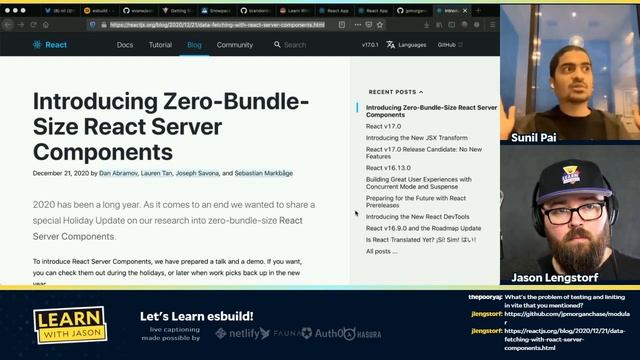640x360 pixels.
Task: Open the React v17.0 recent post
Action: pyautogui.click(x=383, y=127)
